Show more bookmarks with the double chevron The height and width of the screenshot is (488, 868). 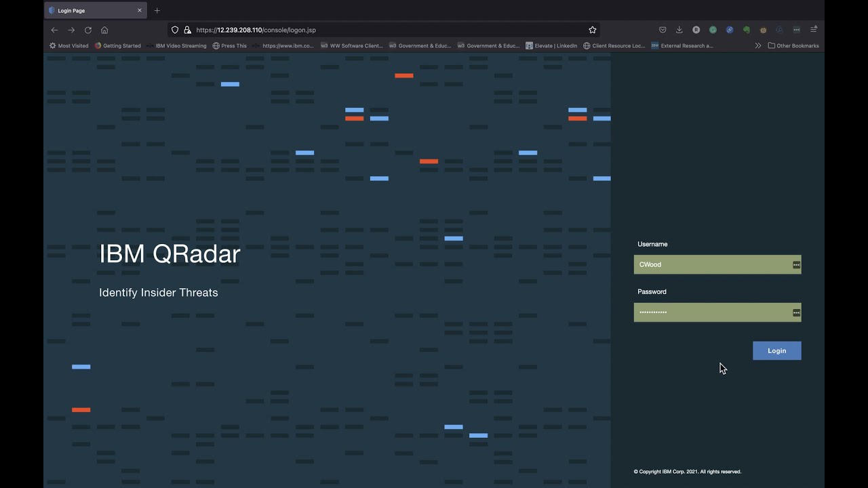tap(758, 46)
